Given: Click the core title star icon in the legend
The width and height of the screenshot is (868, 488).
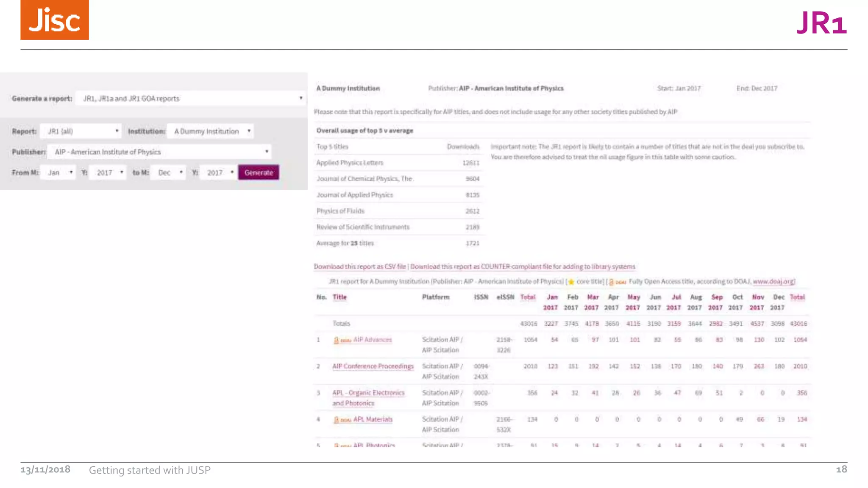Looking at the screenshot, I should coord(571,282).
